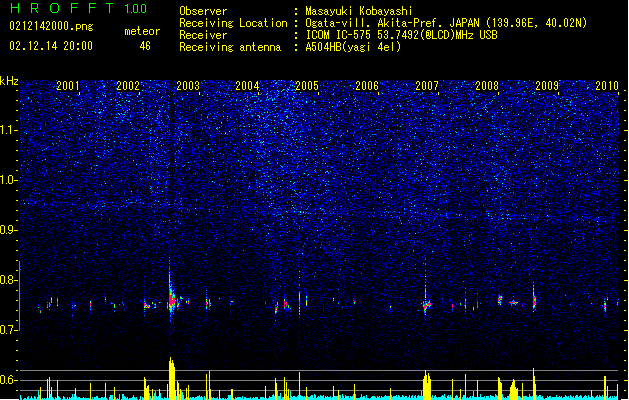The image size is (629, 400).
Task: Select the 2005 time label
Action: [x=307, y=85]
